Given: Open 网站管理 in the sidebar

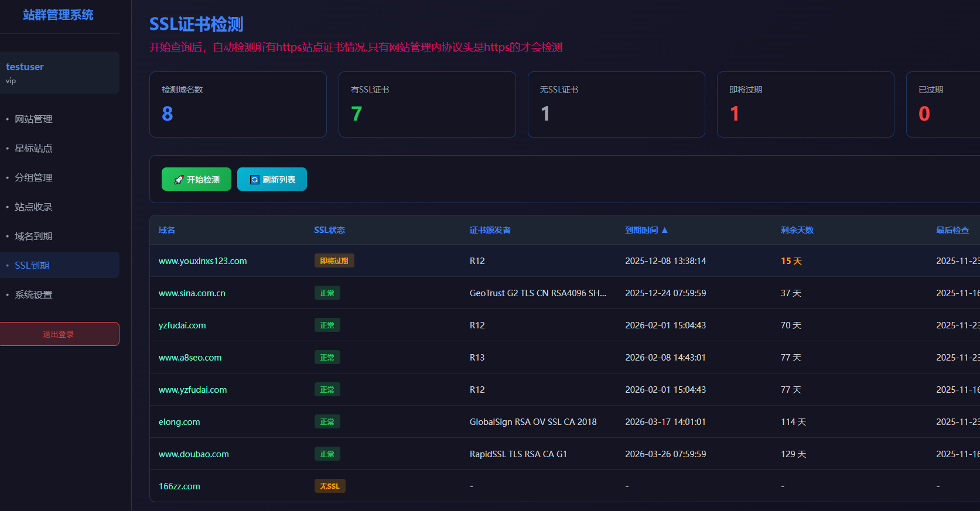Looking at the screenshot, I should [33, 119].
